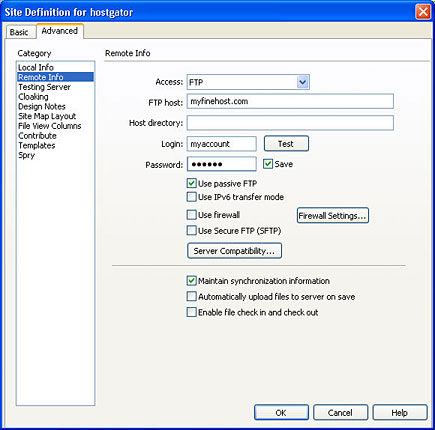Uncheck Maintain synchronization information
The height and width of the screenshot is (430, 435).
click(x=191, y=281)
